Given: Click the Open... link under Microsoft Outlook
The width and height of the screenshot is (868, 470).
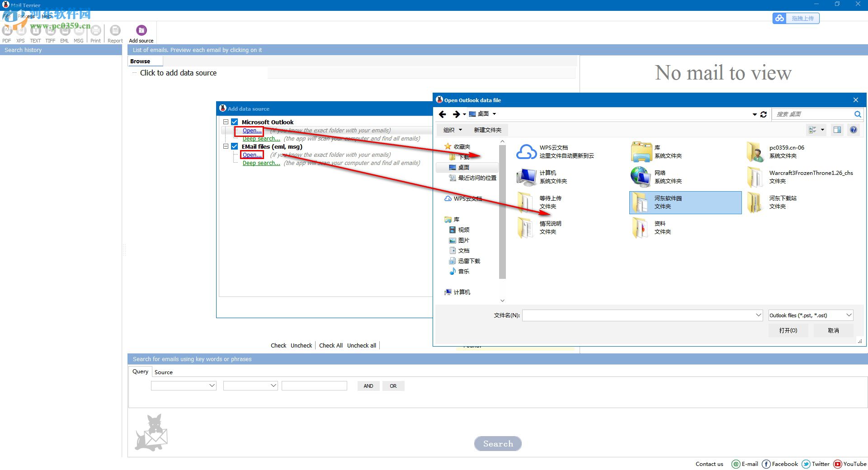Looking at the screenshot, I should point(252,131).
